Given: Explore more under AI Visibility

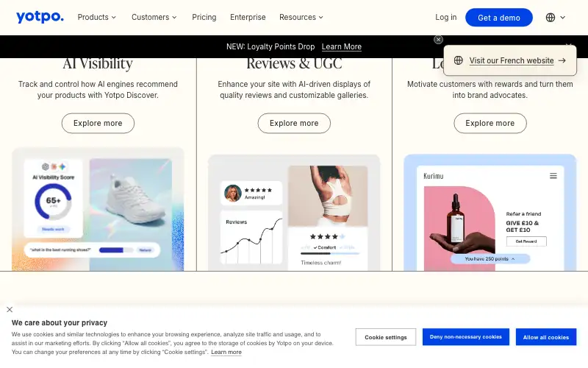Looking at the screenshot, I should click(98, 123).
